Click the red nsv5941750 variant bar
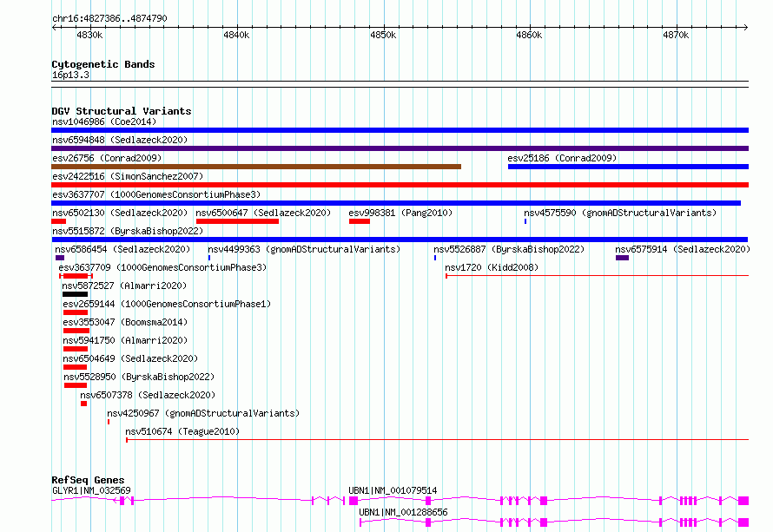The width and height of the screenshot is (773, 532). click(x=76, y=349)
